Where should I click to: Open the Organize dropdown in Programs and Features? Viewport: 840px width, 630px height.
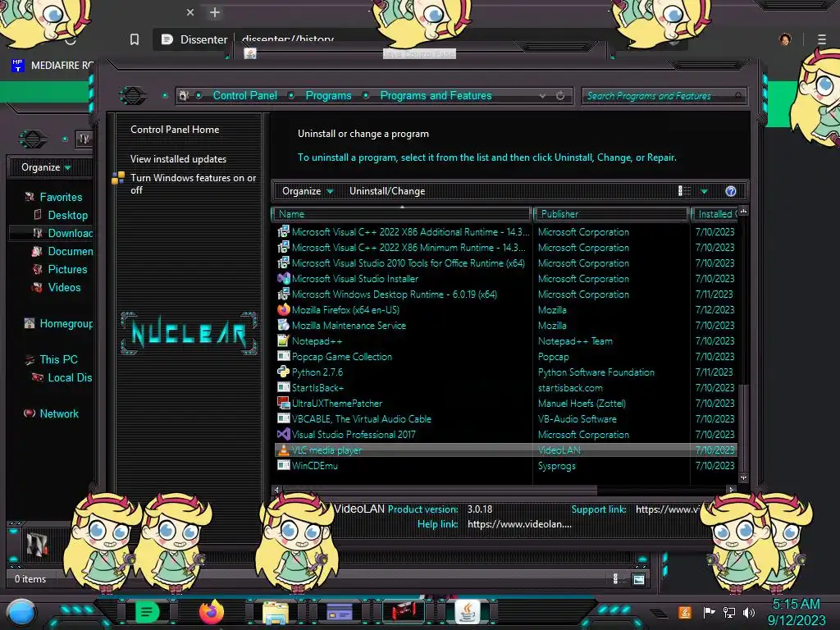[308, 191]
